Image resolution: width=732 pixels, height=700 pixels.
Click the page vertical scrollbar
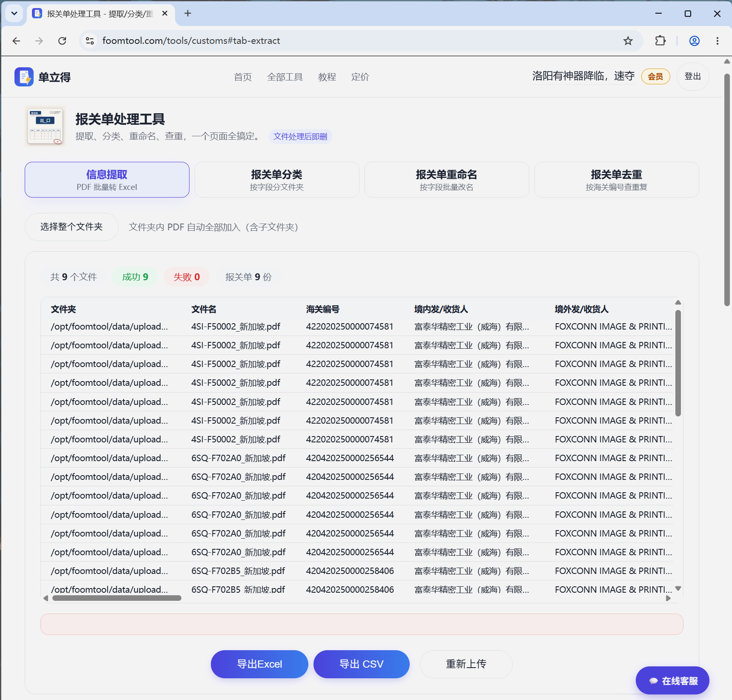(x=727, y=189)
